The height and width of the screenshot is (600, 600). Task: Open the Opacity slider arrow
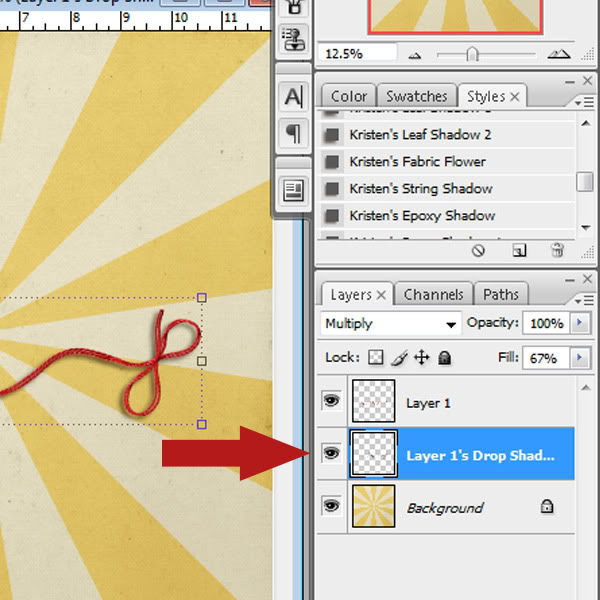pyautogui.click(x=580, y=323)
